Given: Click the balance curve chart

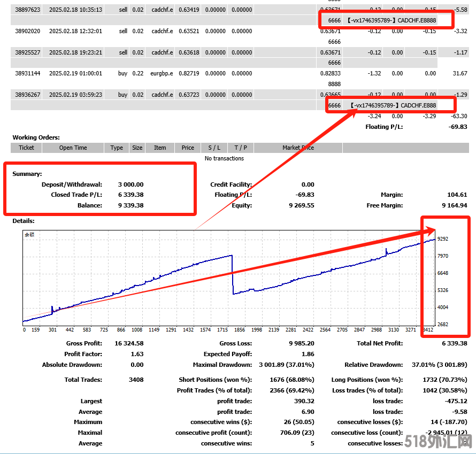Looking at the screenshot, I should pyautogui.click(x=229, y=278).
